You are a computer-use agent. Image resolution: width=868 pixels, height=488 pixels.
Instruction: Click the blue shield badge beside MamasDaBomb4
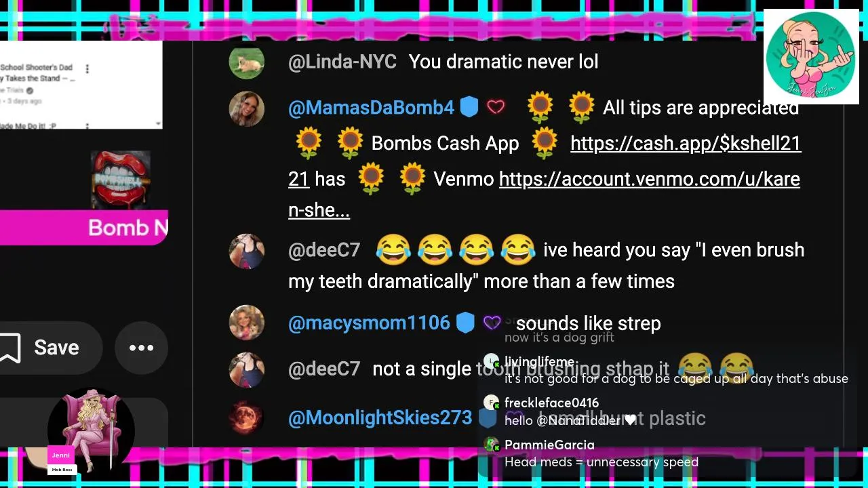(469, 107)
